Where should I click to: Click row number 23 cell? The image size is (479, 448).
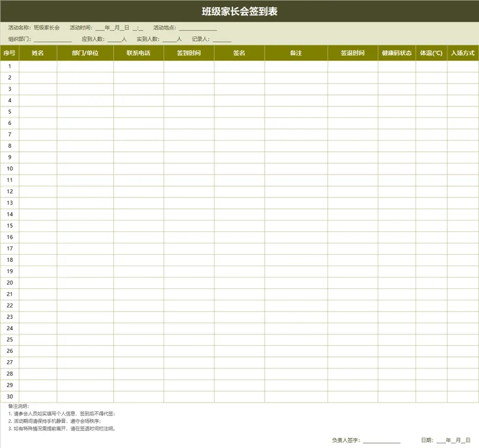point(10,317)
